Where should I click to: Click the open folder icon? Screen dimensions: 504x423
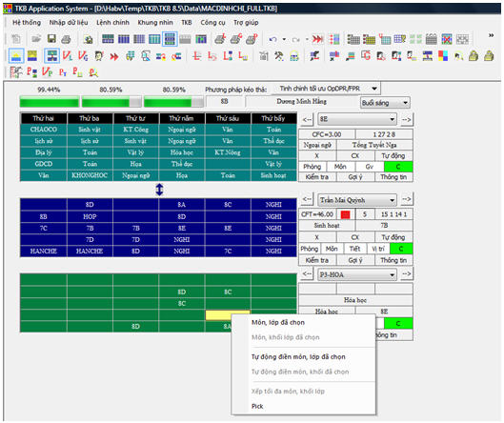(36, 39)
